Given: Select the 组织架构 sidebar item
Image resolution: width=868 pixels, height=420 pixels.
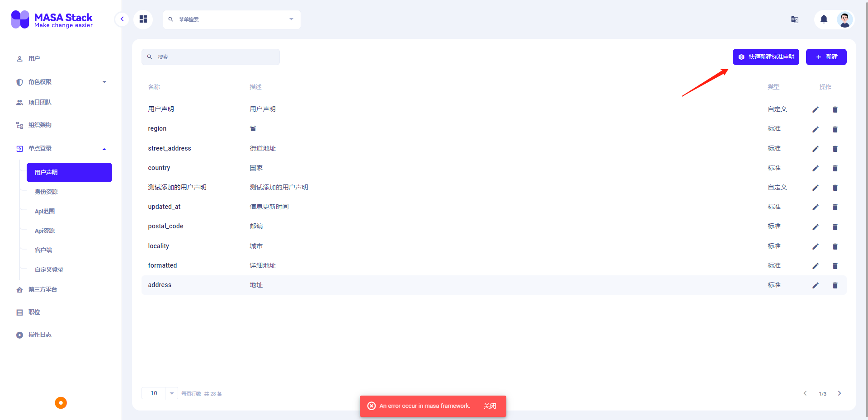Looking at the screenshot, I should 40,125.
